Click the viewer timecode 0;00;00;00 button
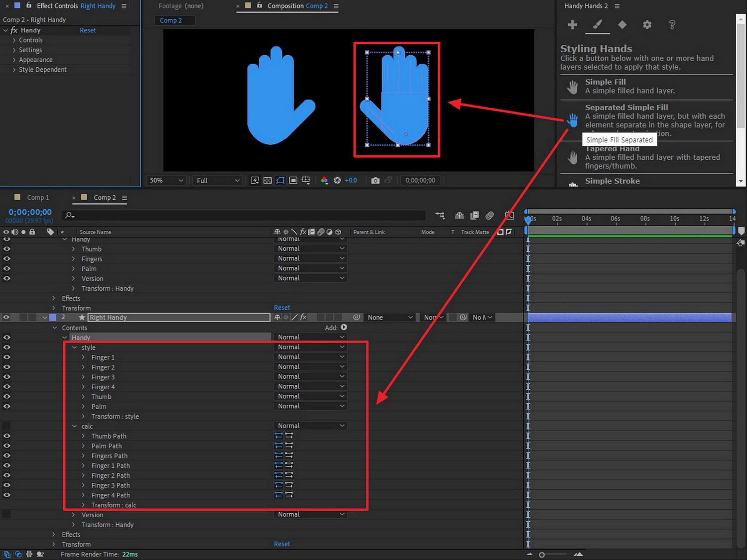Viewport: 747px width, 560px height. (x=420, y=180)
